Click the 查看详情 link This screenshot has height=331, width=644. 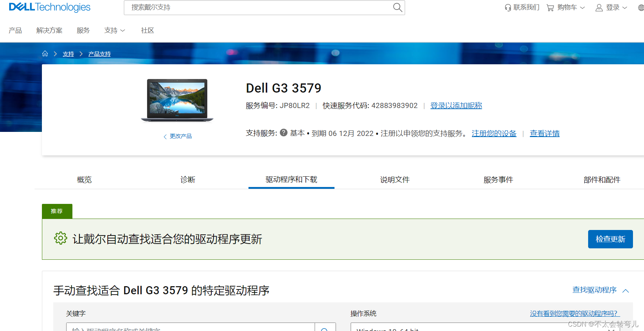pos(545,133)
